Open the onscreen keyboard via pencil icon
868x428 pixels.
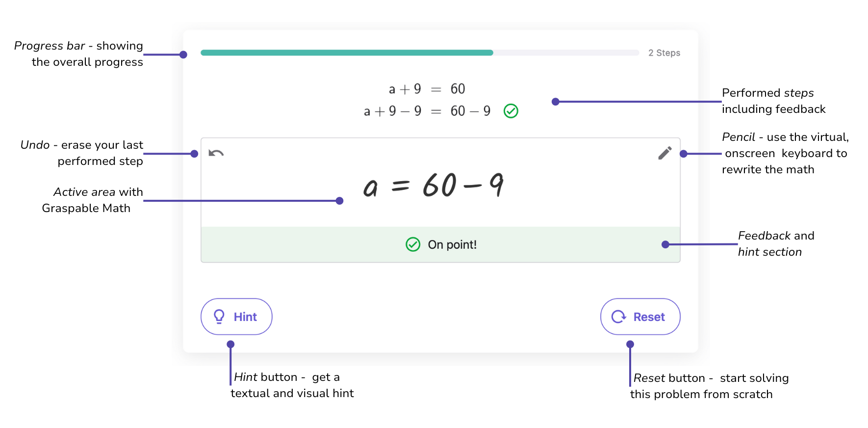tap(665, 153)
